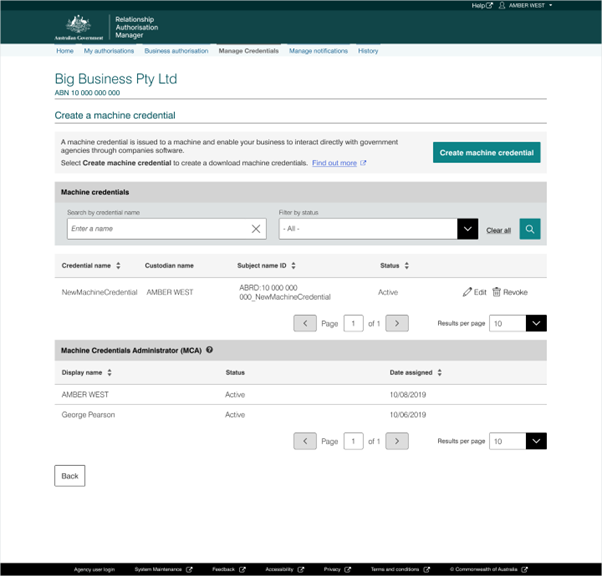602x576 pixels.
Task: Go to next page of machine credentials
Action: click(397, 323)
